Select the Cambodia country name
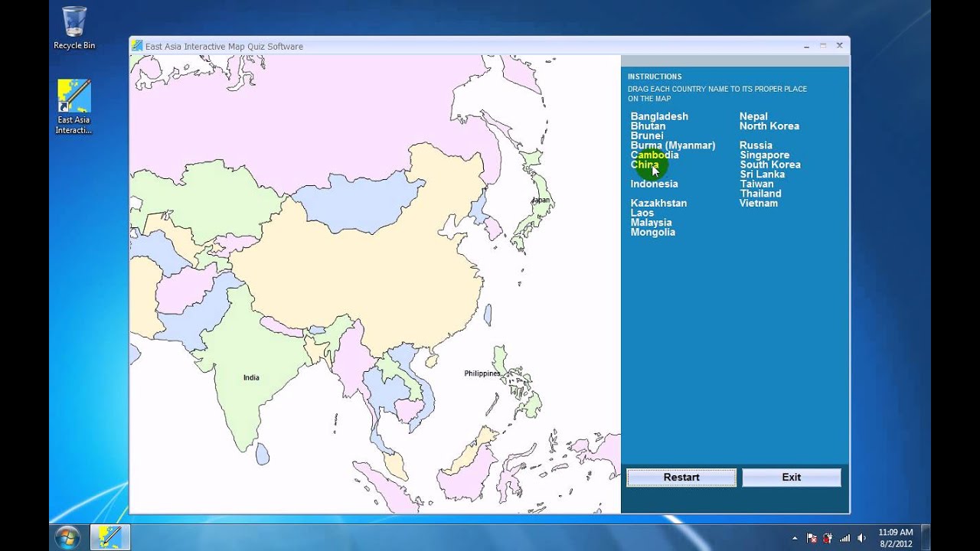Screen dimensions: 980x551 coord(655,155)
